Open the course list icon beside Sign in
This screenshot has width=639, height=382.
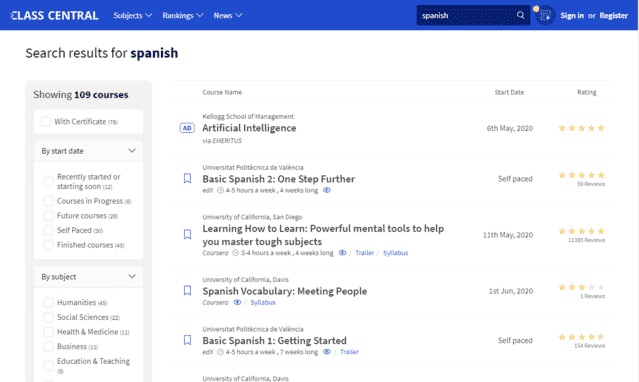[545, 16]
